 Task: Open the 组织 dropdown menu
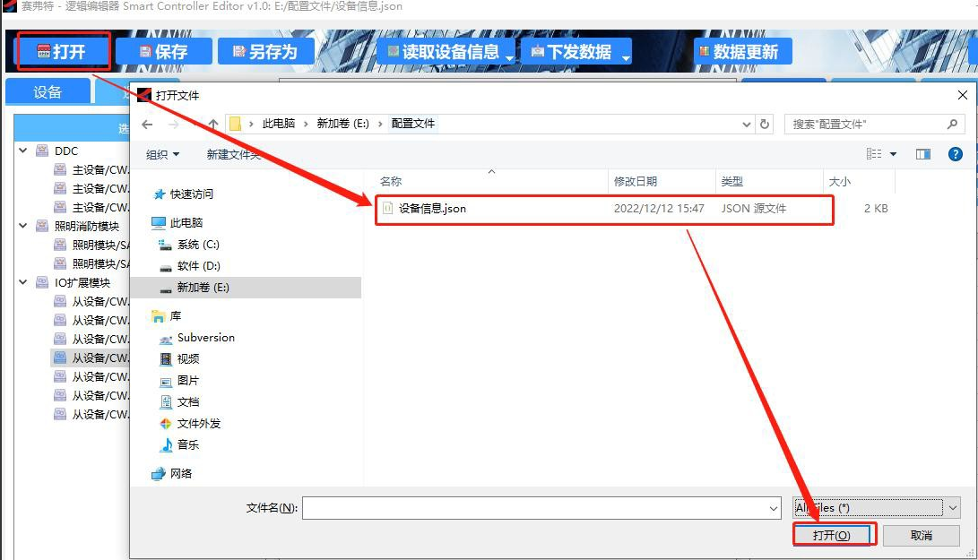(x=162, y=154)
